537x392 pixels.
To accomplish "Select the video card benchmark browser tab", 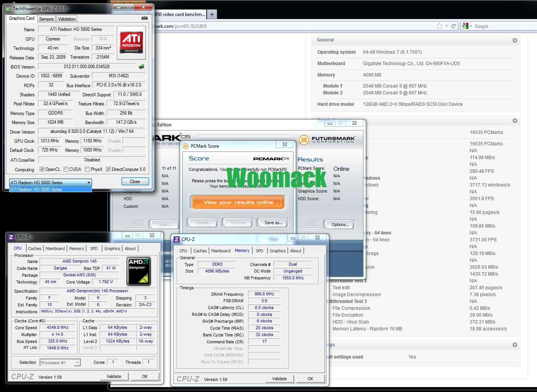I will [179, 14].
